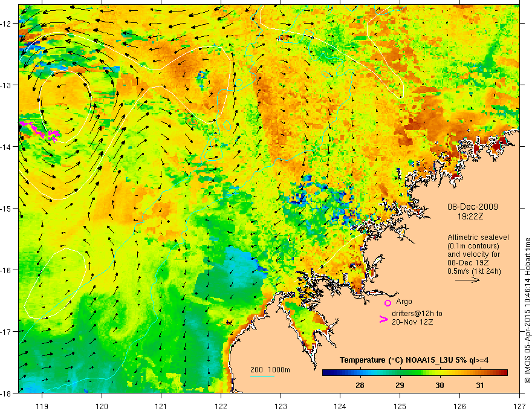Image resolution: width=532 pixels, height=411 pixels.
Task: Click the latitude axis label -15
Action: point(6,208)
